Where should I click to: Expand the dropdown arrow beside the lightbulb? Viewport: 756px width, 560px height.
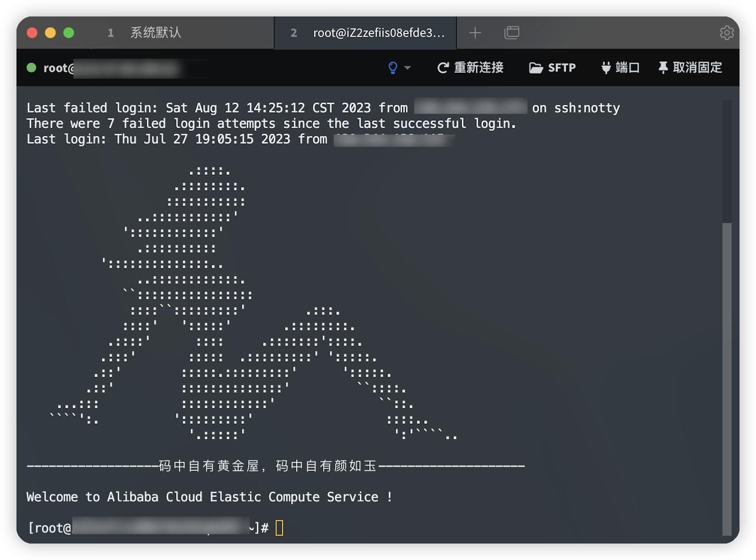click(407, 68)
